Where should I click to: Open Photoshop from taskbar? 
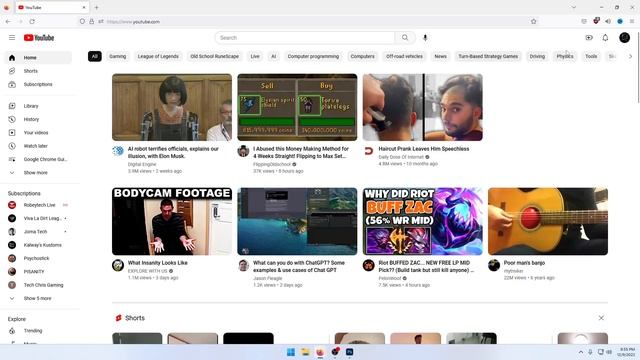click(x=350, y=352)
